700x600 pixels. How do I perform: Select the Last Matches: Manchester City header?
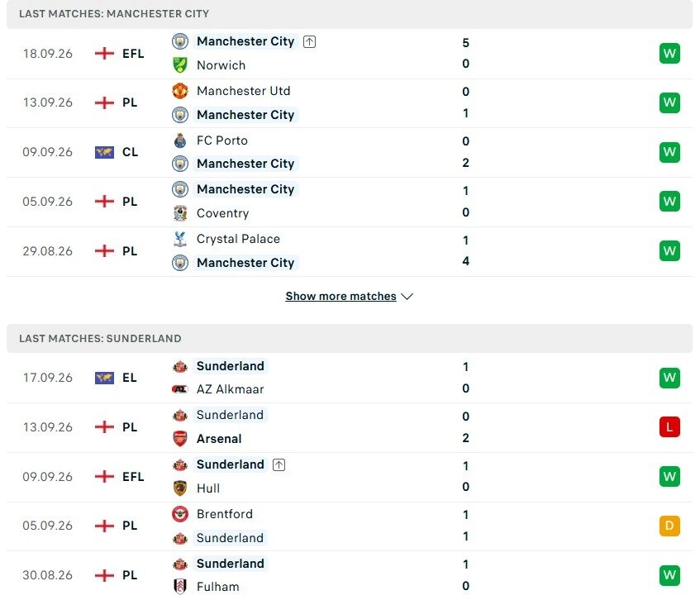[350, 14]
